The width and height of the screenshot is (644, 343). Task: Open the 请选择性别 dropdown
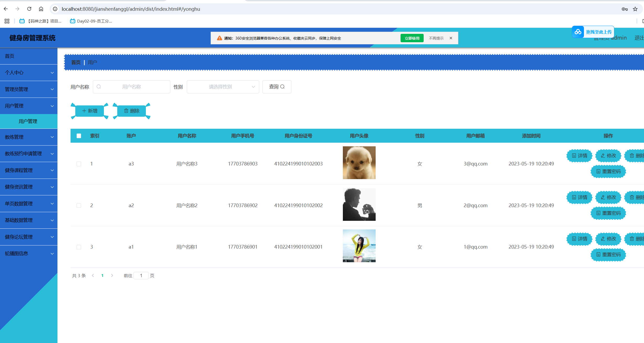(x=223, y=87)
